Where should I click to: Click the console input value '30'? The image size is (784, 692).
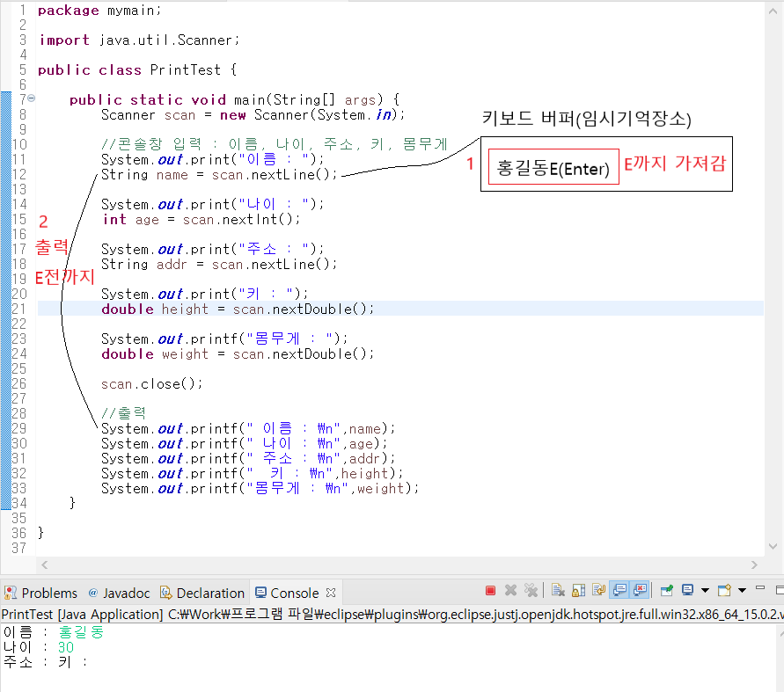pos(66,647)
